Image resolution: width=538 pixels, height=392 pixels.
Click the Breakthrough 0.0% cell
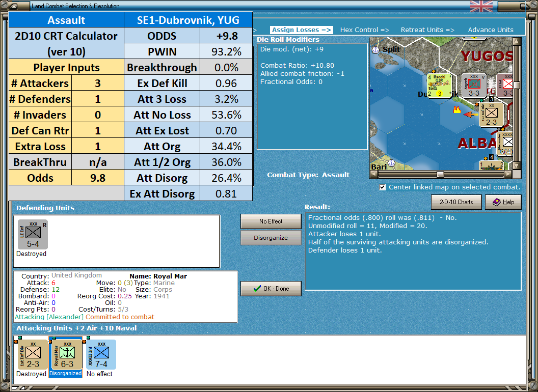(226, 67)
